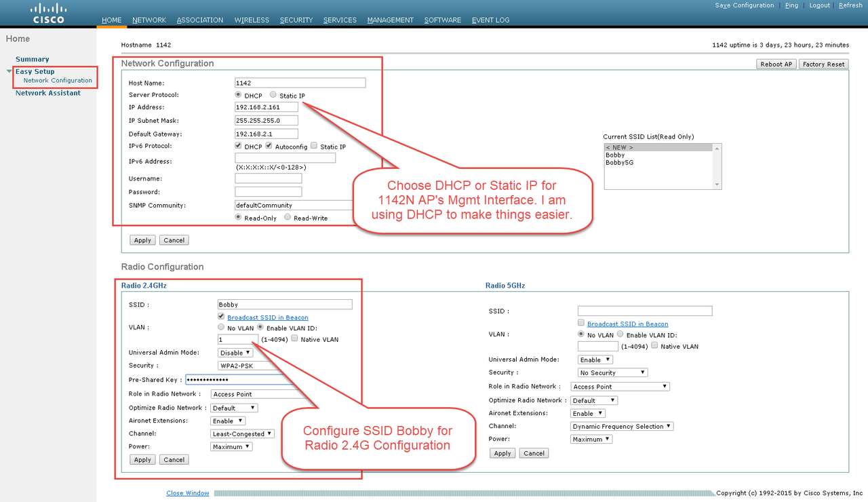View the EVENT LOG menu
Screen dimensions: 868x502
[491, 20]
